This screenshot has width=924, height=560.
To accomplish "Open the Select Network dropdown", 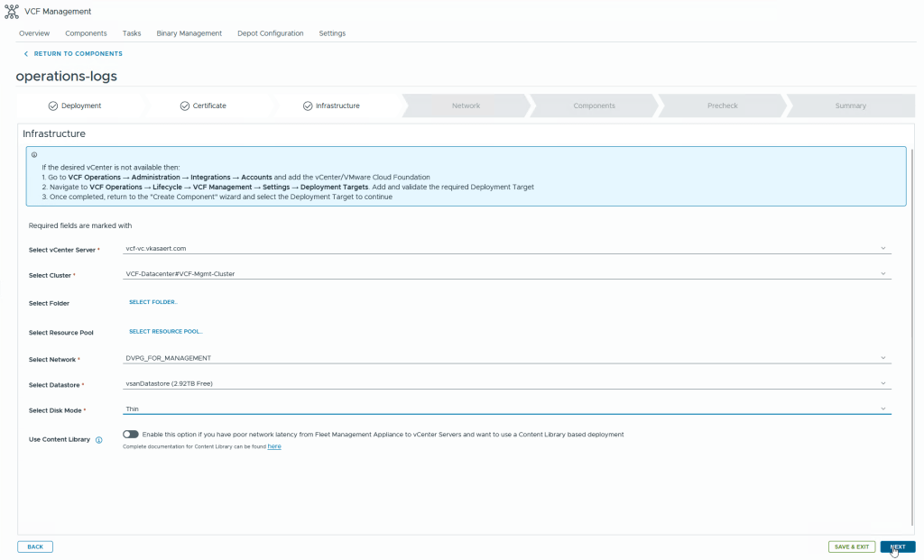I will 506,358.
